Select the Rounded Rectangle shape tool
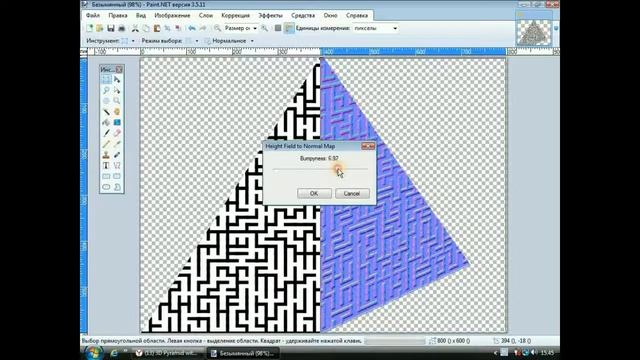The image size is (640, 360). 117,176
